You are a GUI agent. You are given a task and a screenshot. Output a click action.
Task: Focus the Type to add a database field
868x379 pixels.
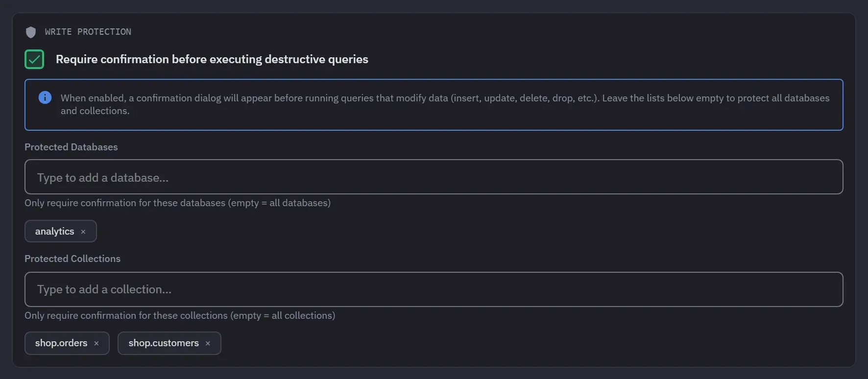[434, 177]
